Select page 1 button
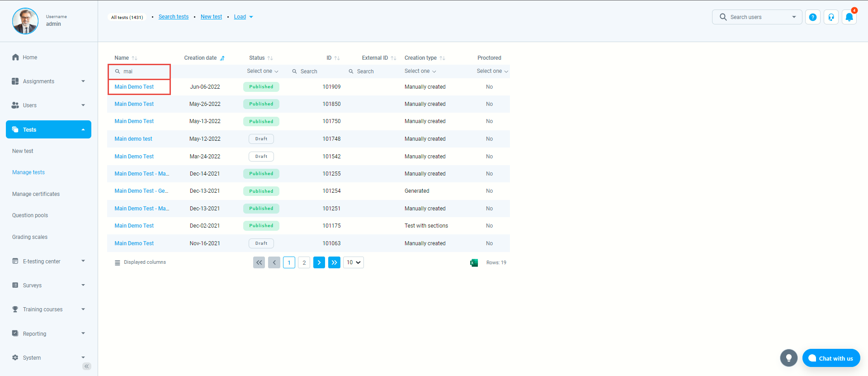This screenshot has width=868, height=376. (289, 262)
